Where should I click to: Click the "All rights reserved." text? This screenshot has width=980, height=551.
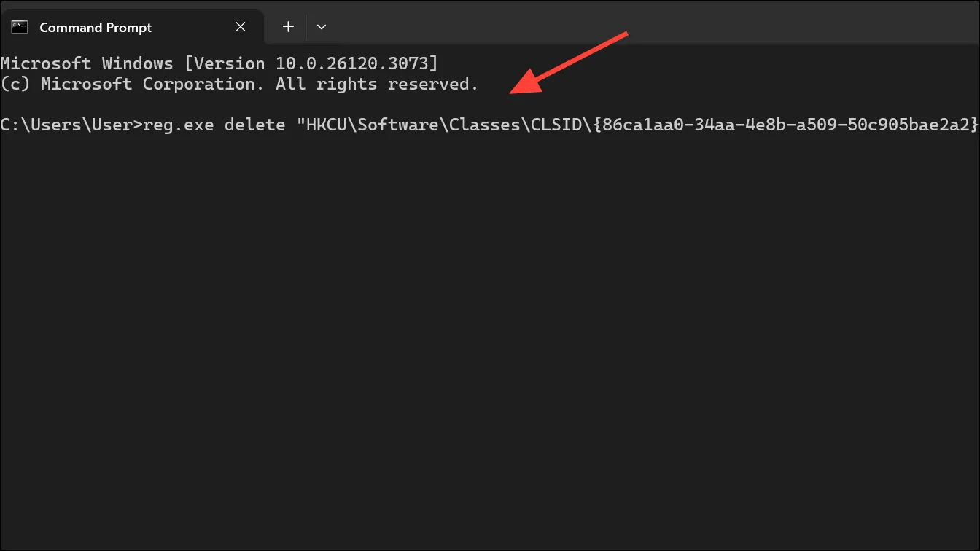(x=377, y=84)
